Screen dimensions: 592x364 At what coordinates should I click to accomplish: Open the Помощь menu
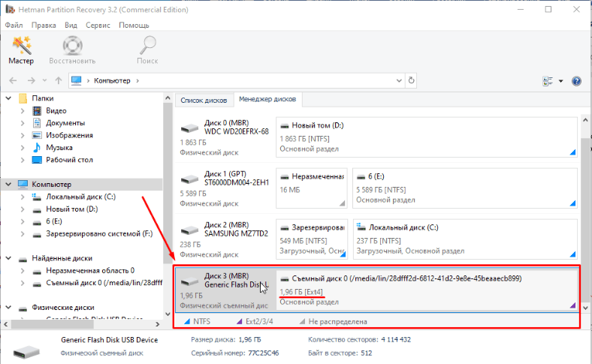(x=134, y=26)
